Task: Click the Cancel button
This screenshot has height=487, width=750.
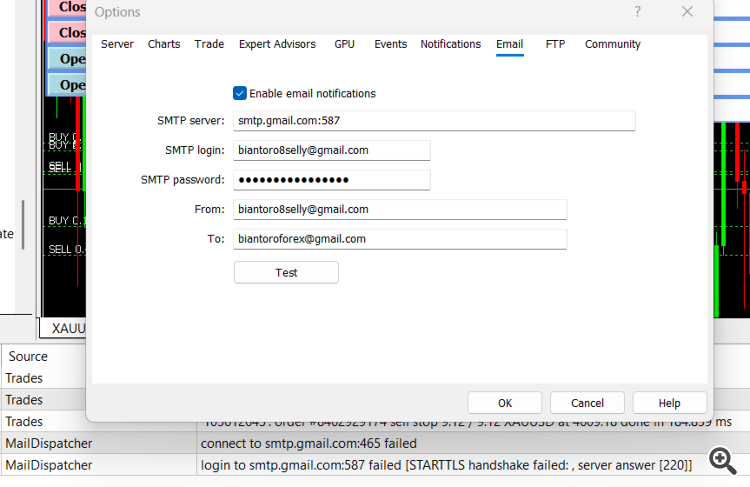Action: click(587, 403)
